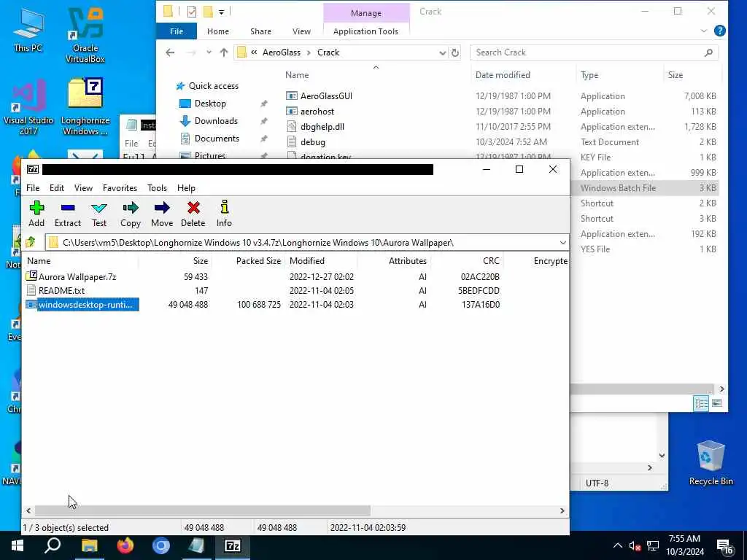Expand the Explorer ribbon chevron
The image size is (747, 560).
[704, 31]
